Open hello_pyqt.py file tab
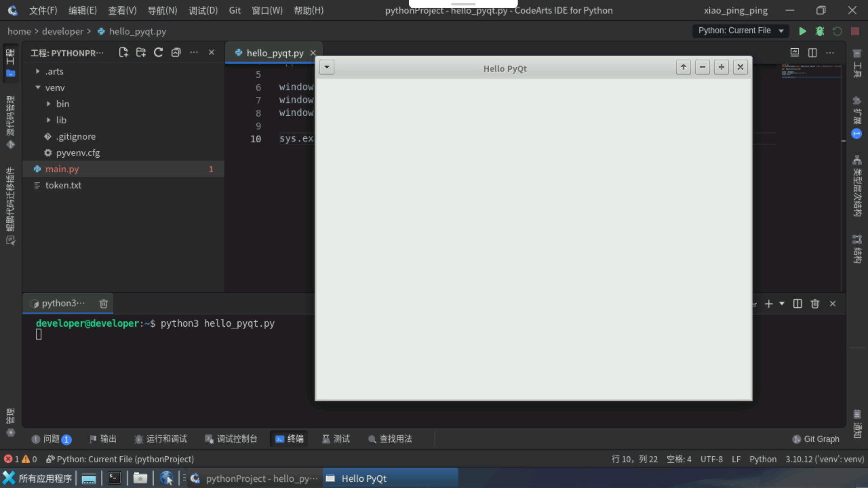This screenshot has width=868, height=488. coord(275,53)
